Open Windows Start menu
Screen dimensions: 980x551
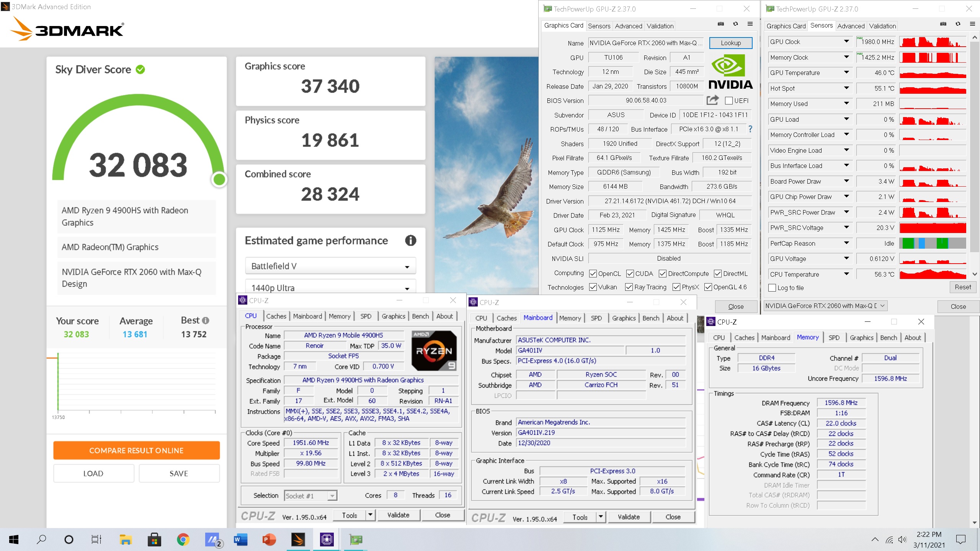click(x=14, y=540)
